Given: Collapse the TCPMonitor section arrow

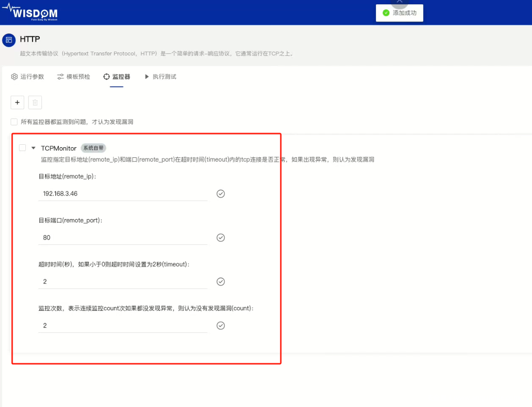Looking at the screenshot, I should [34, 148].
